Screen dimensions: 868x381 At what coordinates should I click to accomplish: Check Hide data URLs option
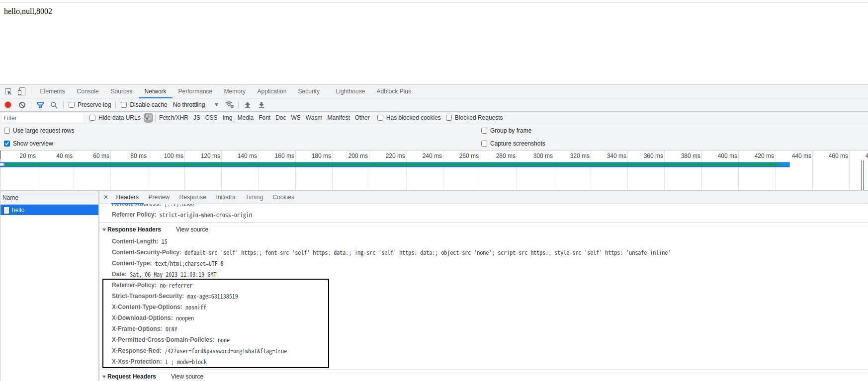coord(92,118)
